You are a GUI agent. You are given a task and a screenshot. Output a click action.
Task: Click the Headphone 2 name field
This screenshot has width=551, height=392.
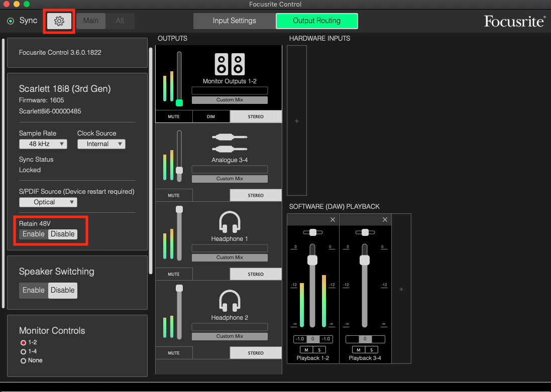point(230,327)
